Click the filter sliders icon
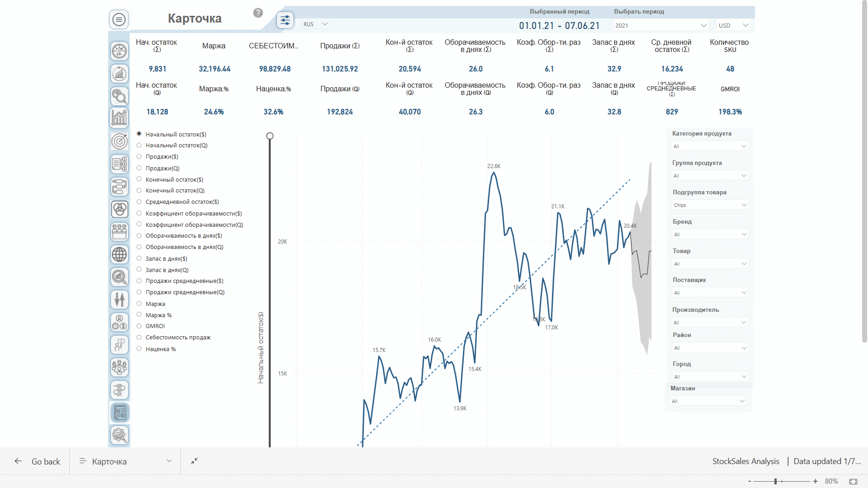The image size is (868, 488). pyautogui.click(x=285, y=20)
